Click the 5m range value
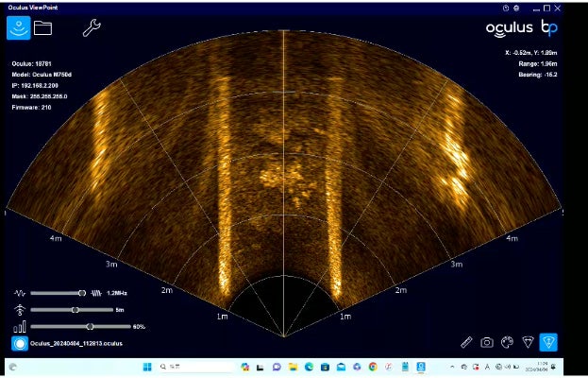 point(120,310)
